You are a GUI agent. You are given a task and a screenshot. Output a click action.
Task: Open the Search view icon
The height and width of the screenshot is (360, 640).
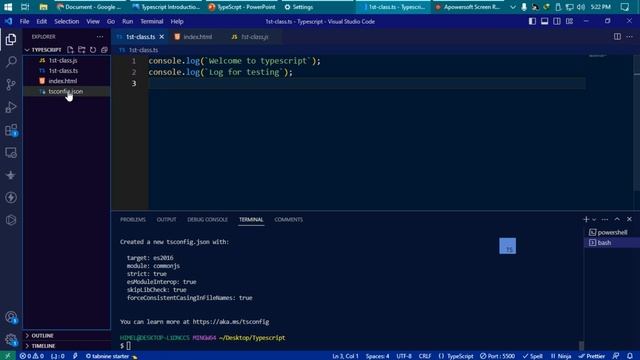(11, 62)
